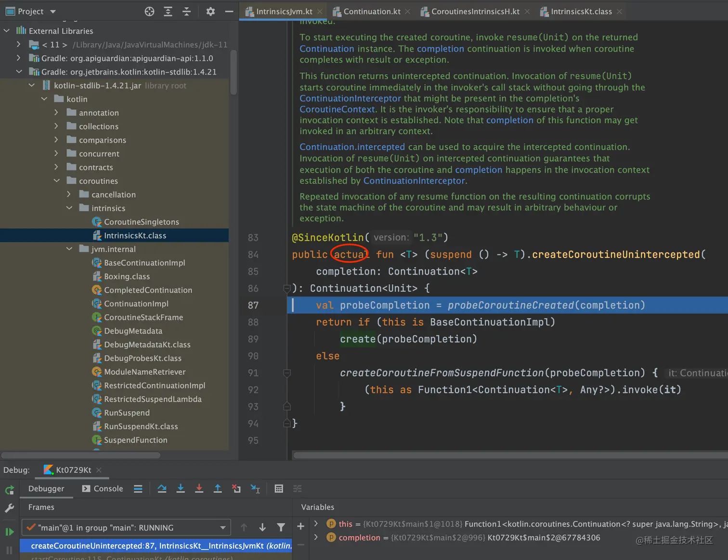Viewport: 728px width, 560px height.
Task: Step over the current line
Action: point(162,489)
